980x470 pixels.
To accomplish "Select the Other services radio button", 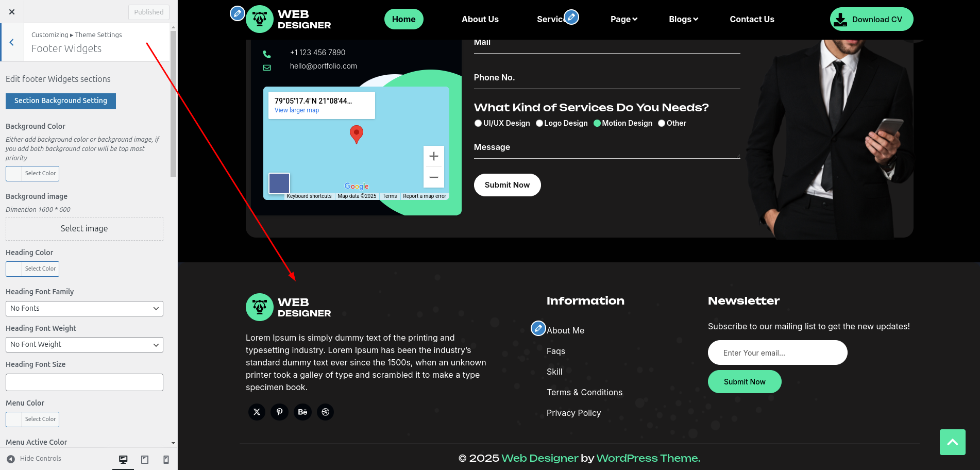I will click(x=661, y=123).
